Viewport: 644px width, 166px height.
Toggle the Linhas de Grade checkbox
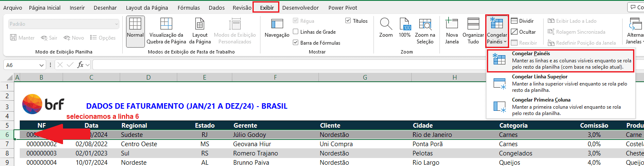tap(296, 32)
